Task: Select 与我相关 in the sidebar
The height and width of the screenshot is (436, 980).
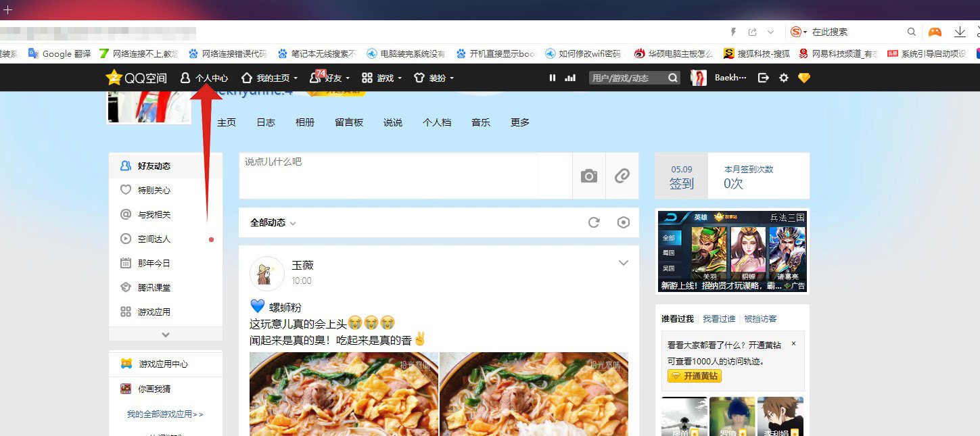Action: pos(166,215)
